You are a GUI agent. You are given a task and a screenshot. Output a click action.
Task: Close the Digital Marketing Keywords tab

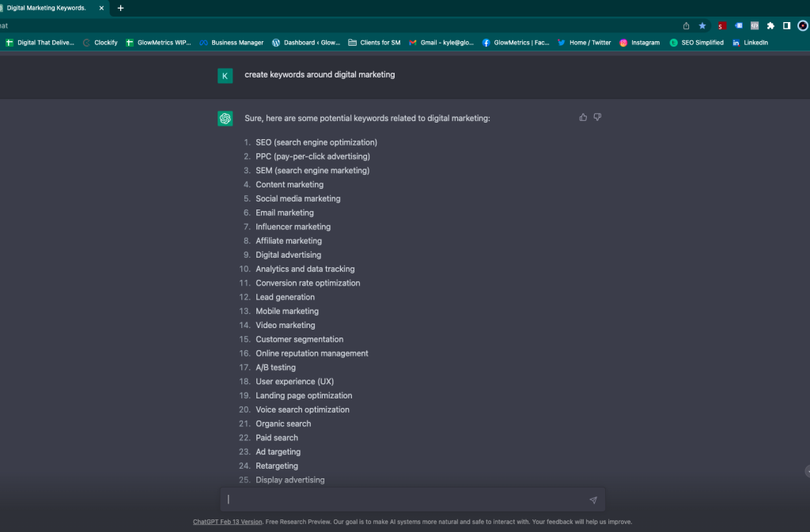[101, 8]
